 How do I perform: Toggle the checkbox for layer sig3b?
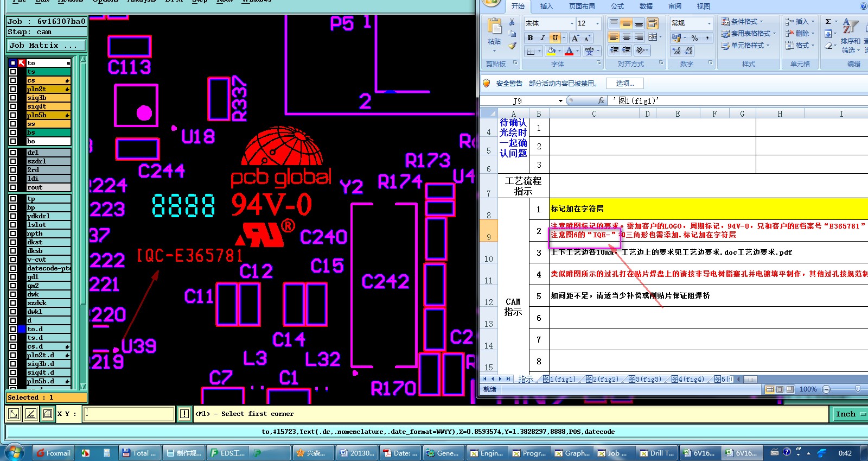[x=13, y=98]
